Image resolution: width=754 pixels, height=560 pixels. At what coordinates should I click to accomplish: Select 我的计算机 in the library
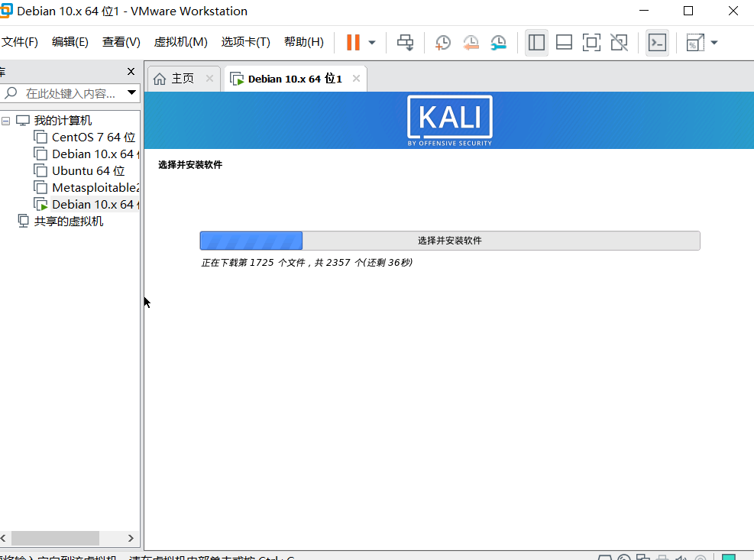tap(63, 120)
